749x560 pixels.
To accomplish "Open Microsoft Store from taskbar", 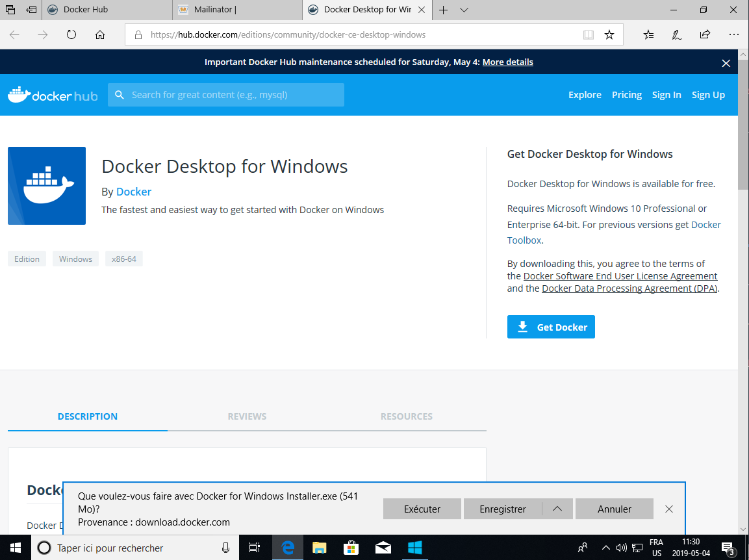I will 351,548.
